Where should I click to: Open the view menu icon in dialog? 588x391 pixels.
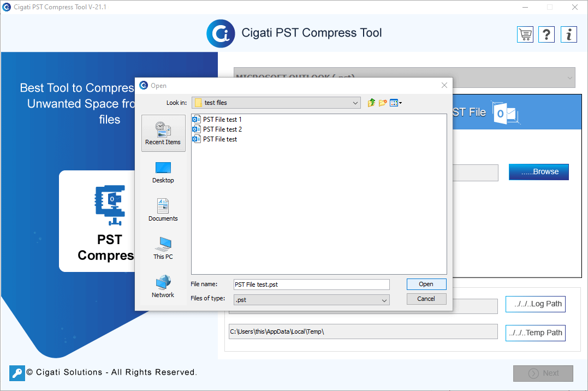396,103
